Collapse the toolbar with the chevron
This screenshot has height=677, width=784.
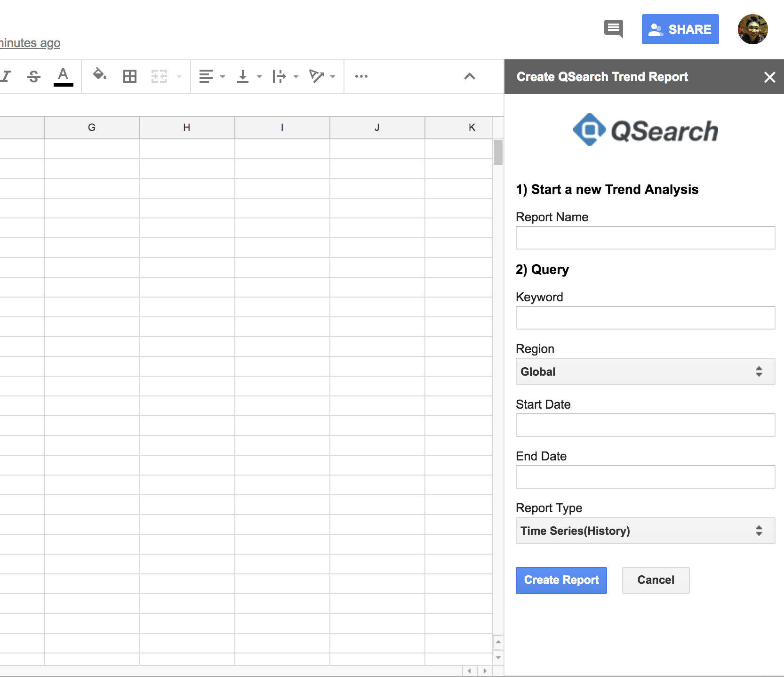point(470,76)
